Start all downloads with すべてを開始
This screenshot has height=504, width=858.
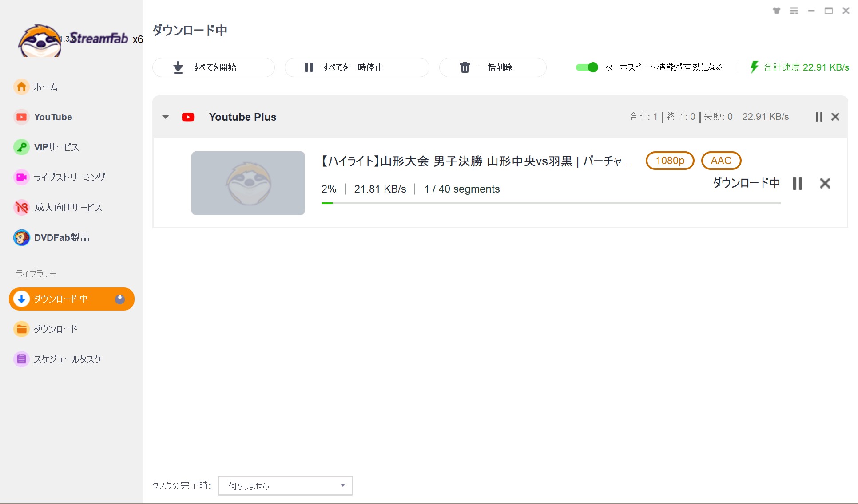(214, 67)
